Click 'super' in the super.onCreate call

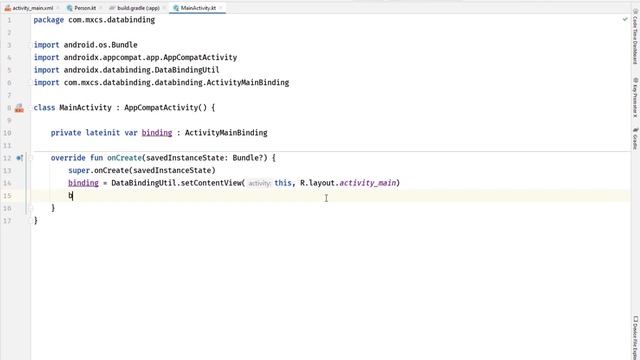click(79, 170)
